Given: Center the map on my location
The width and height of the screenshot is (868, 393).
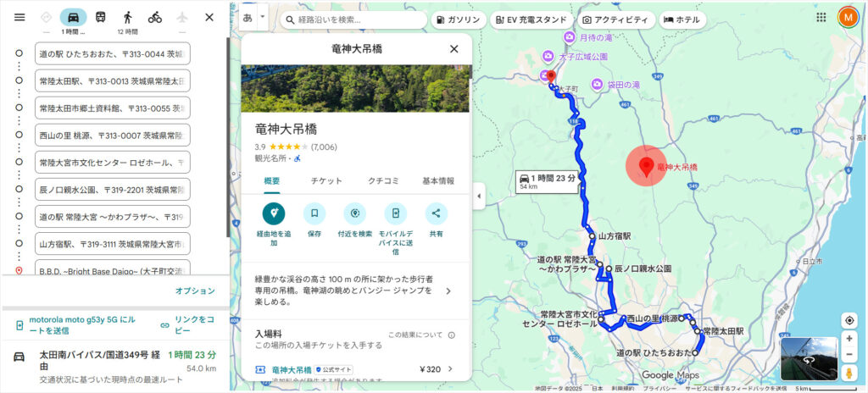Looking at the screenshot, I should (x=849, y=320).
